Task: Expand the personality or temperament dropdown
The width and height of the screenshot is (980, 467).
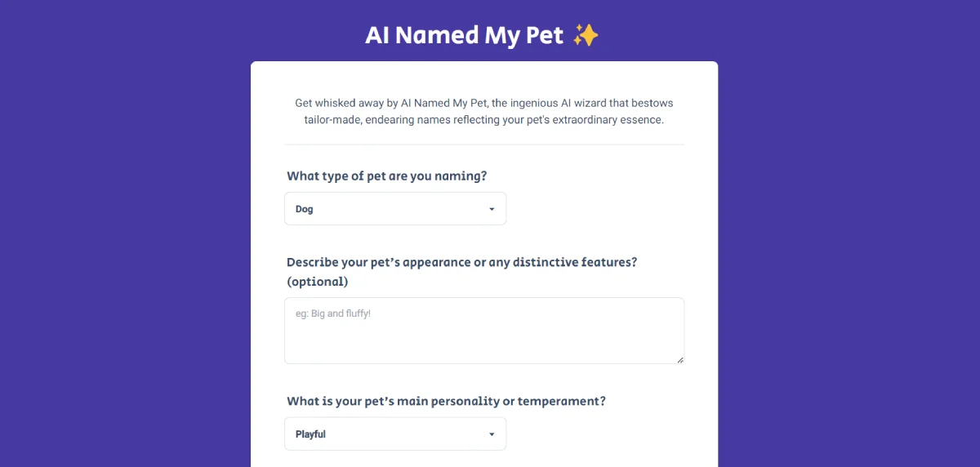Action: coord(395,434)
